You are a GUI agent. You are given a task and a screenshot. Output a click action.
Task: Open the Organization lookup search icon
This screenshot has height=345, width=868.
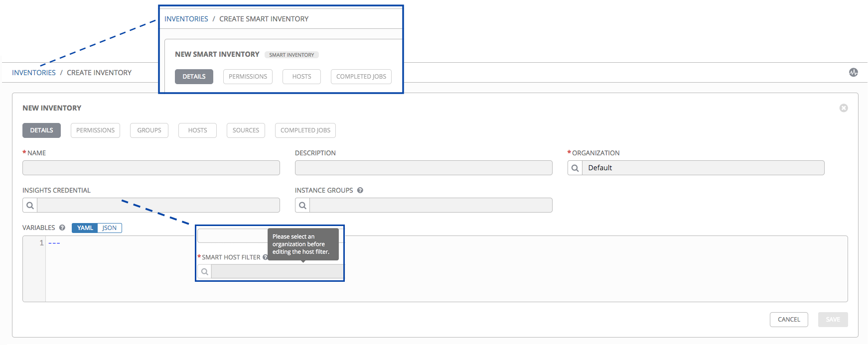coord(575,168)
